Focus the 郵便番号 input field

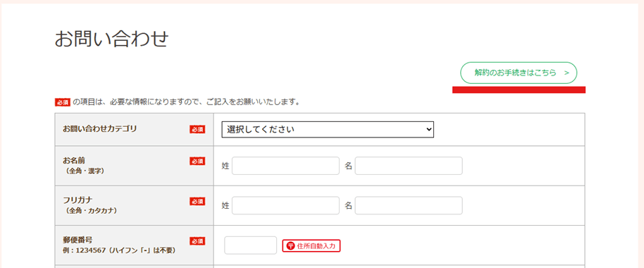pos(251,245)
